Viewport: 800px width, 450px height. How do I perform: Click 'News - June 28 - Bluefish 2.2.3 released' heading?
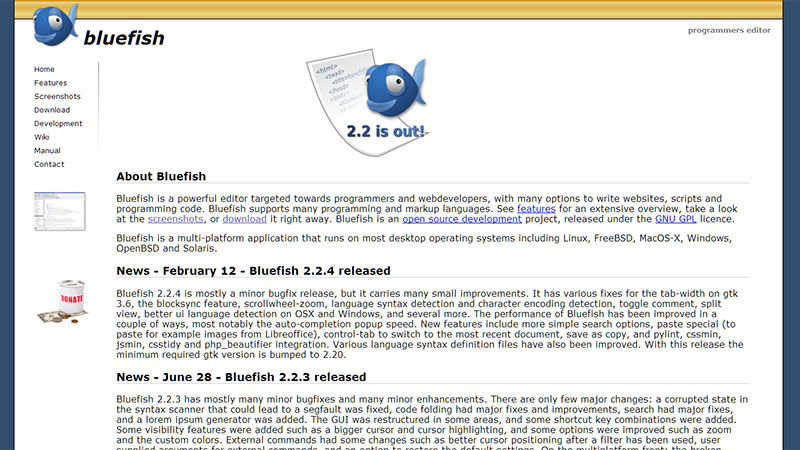pos(241,377)
